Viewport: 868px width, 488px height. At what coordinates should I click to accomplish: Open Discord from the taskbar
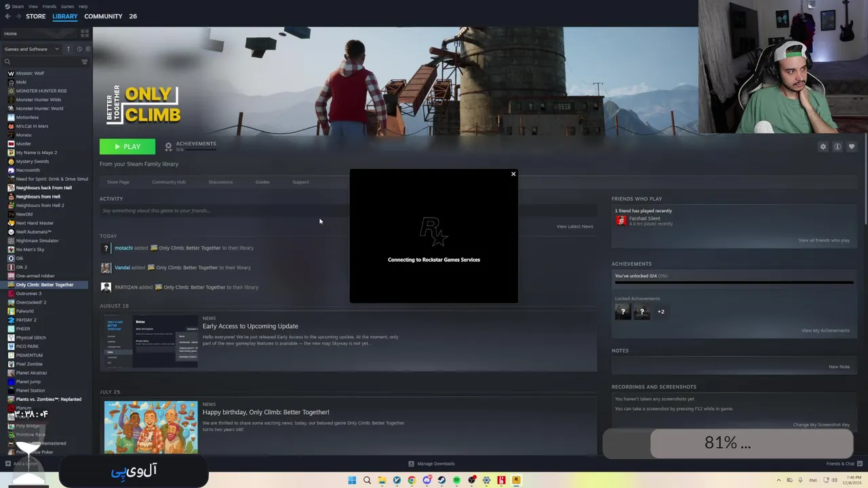click(x=427, y=481)
